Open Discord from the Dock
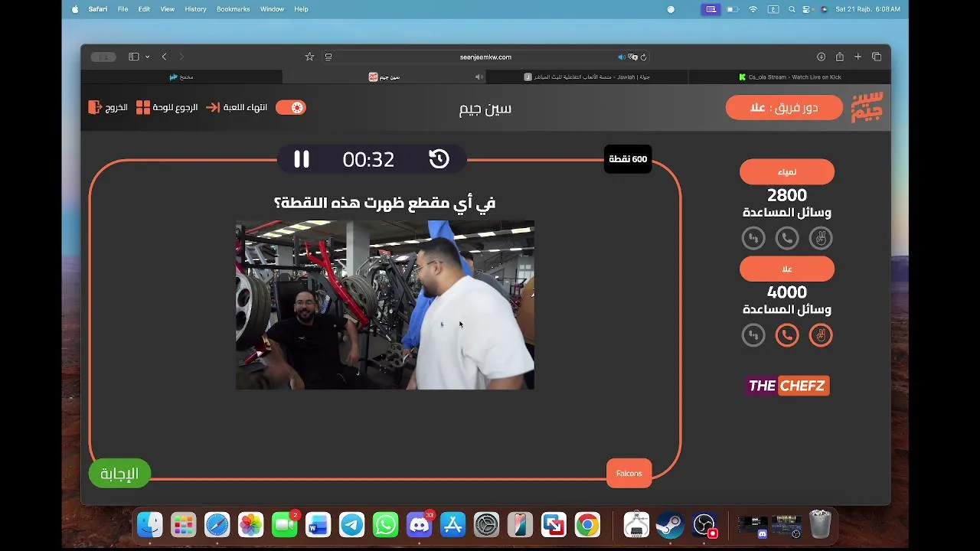 click(420, 525)
